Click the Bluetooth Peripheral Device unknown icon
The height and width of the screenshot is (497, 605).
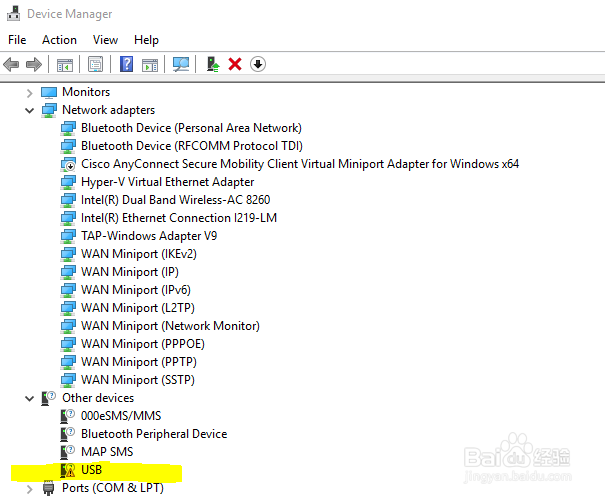(68, 434)
